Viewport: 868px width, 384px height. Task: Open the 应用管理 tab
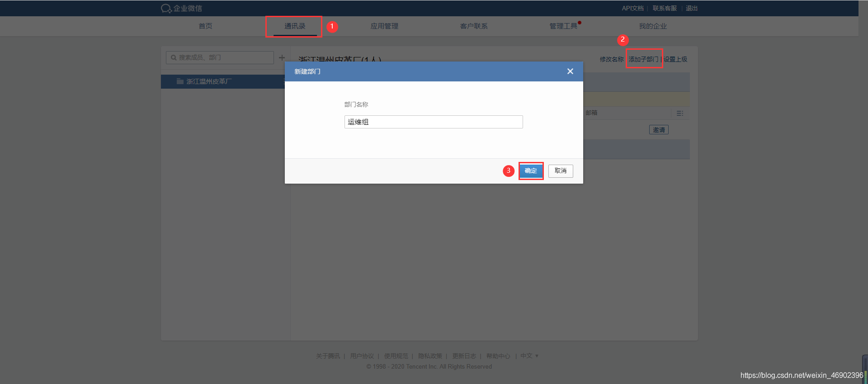384,26
